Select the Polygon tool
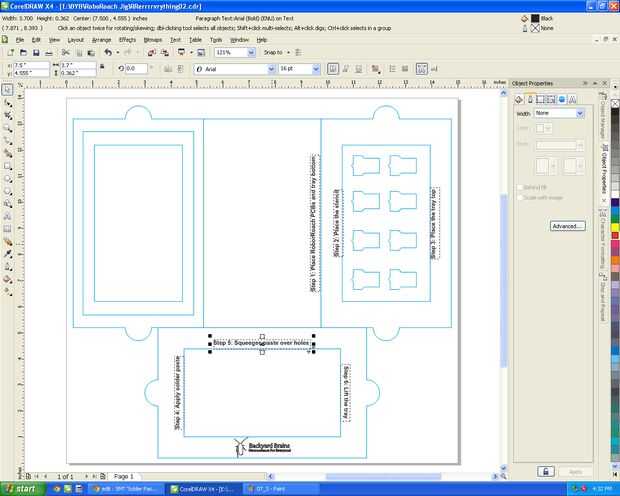Screen dimensions: 620x496 [8, 191]
